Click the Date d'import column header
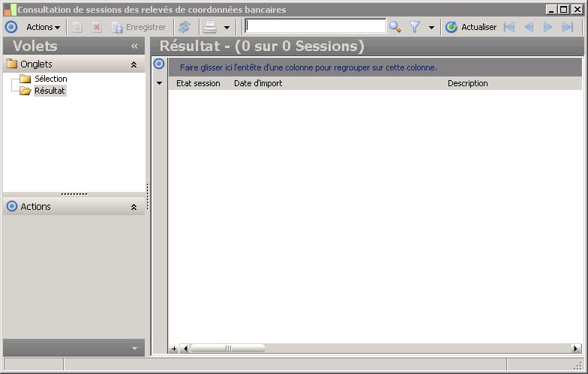588x374 pixels. click(x=258, y=83)
